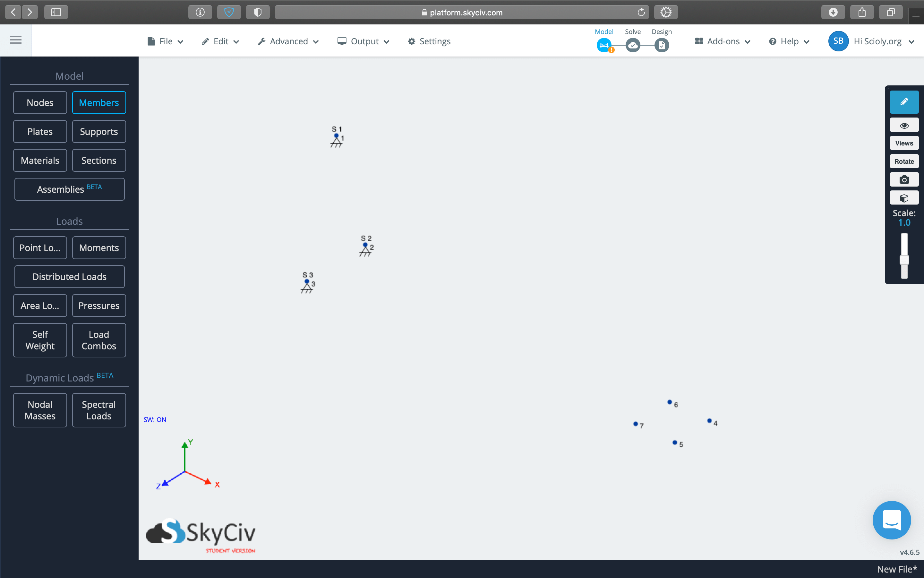924x578 pixels.
Task: Click the browser info icon
Action: [x=200, y=12]
